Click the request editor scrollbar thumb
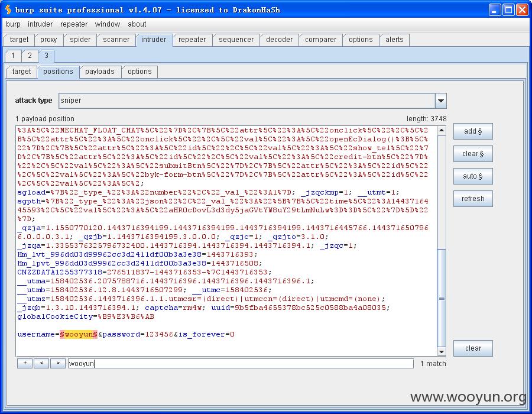This screenshot has height=414, width=532. [442, 298]
